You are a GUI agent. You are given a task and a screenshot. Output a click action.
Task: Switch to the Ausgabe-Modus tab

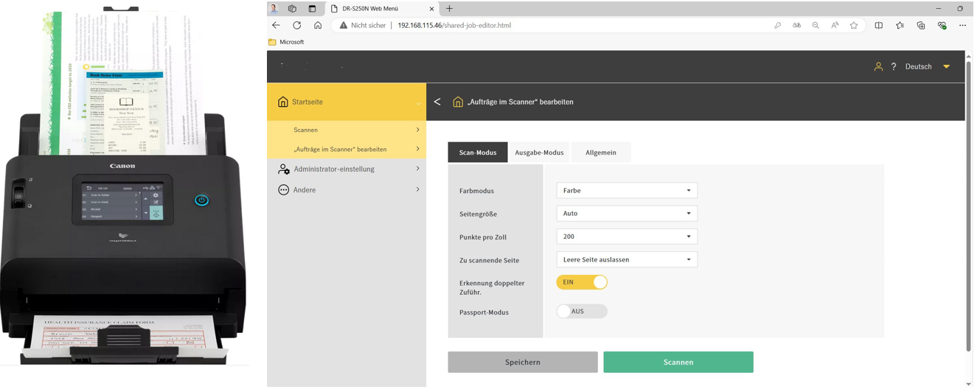pyautogui.click(x=539, y=153)
